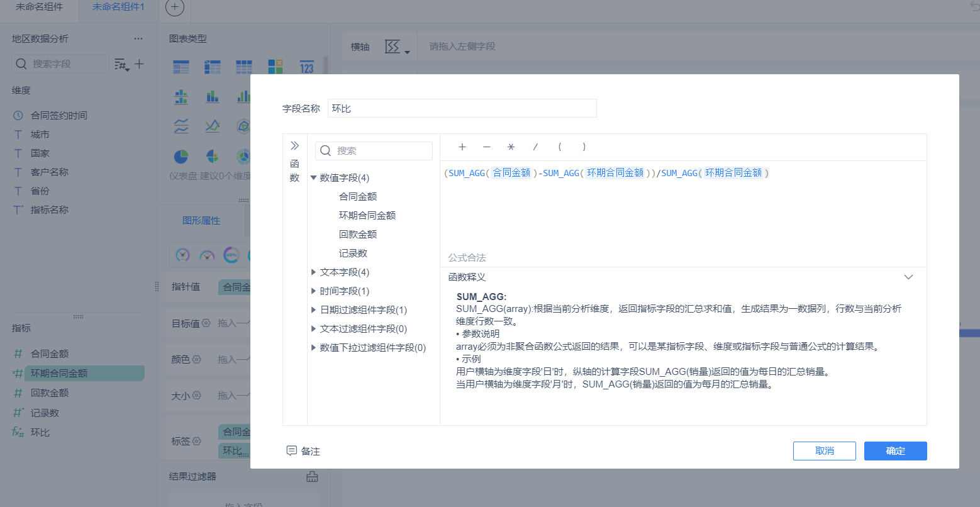Choose the grouped table chart type icon

(181, 67)
